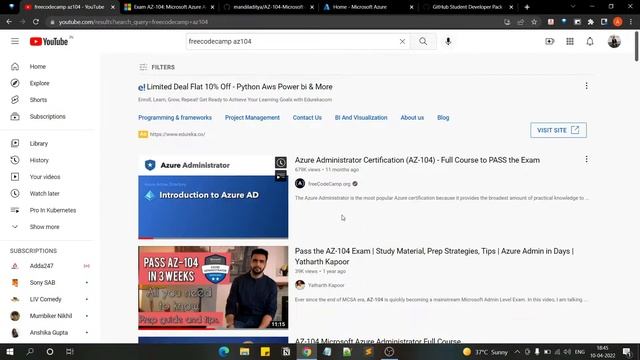Click the YouTube logo
This screenshot has width=640, height=360.
49,41
